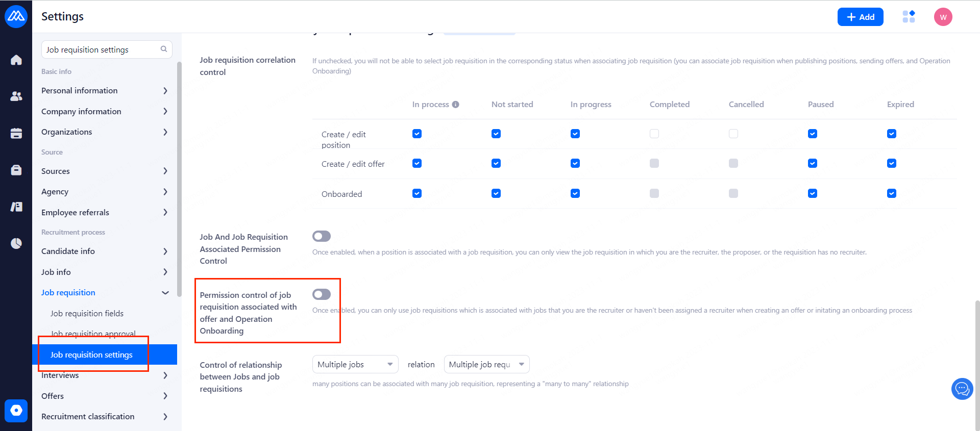Open the chat support bubble
This screenshot has height=431, width=980.
962,389
